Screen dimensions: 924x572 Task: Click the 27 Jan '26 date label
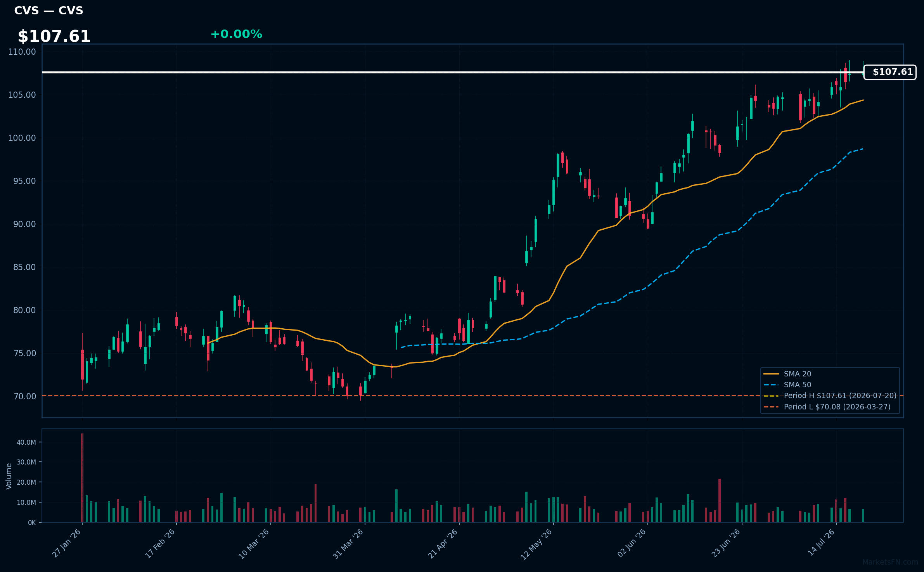coord(66,543)
